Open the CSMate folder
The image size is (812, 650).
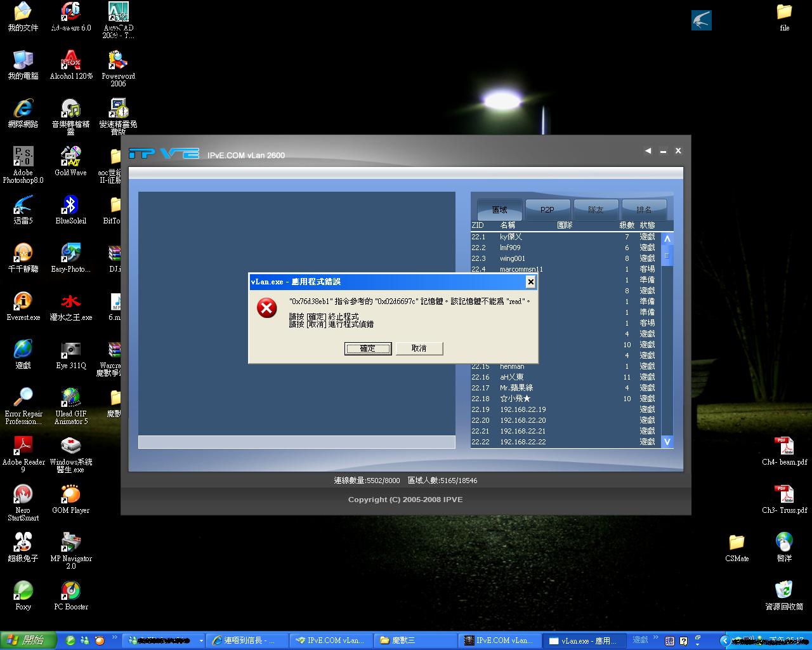737,543
